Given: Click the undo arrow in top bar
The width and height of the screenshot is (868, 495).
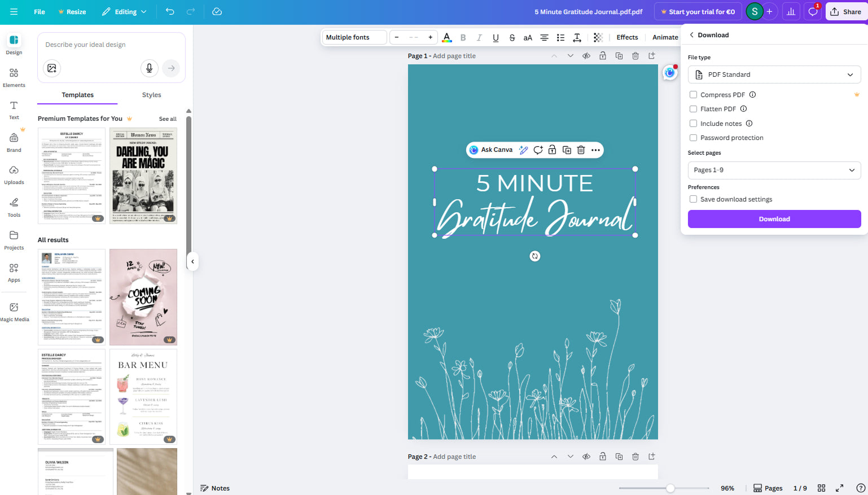Looking at the screenshot, I should coord(170,12).
